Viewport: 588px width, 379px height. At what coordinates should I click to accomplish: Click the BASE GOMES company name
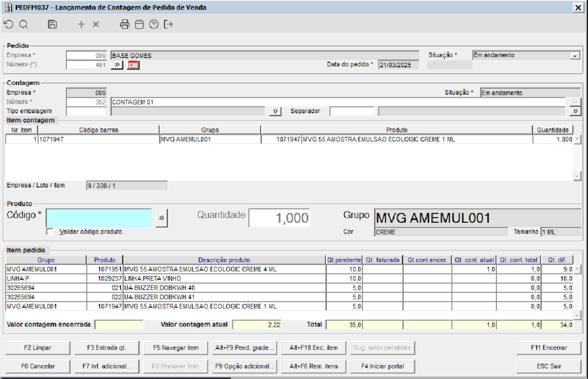coord(265,56)
